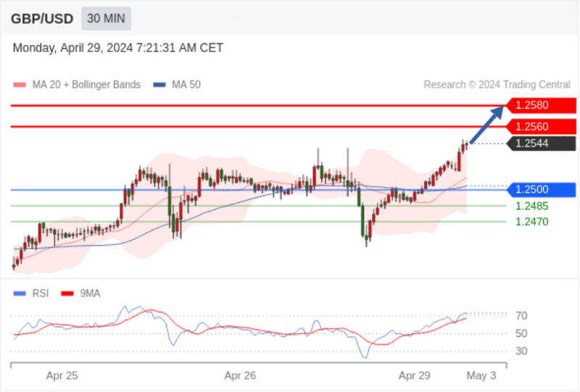Click the pink MA 20 Bollinger legend swatch
Viewport: 580px width, 392px height.
[x=20, y=85]
